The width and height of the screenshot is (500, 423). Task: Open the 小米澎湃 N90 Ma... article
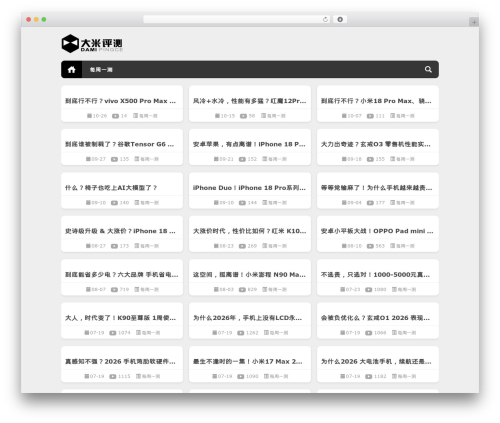tap(249, 274)
